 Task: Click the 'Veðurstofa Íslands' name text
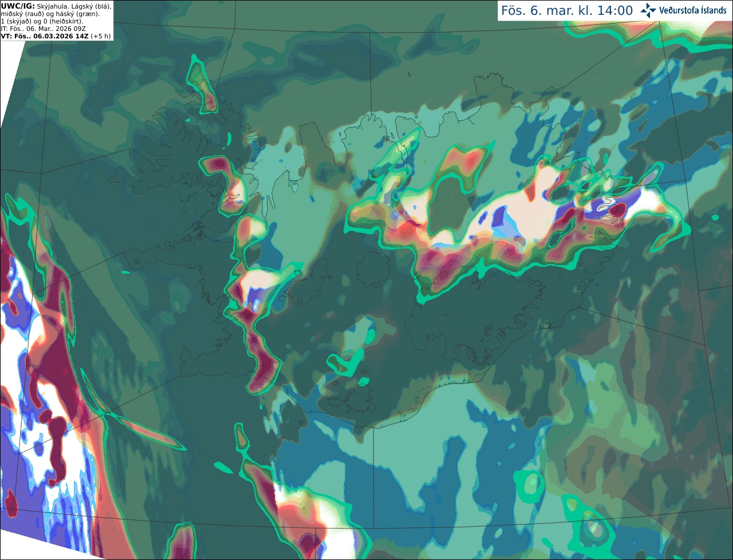point(692,10)
